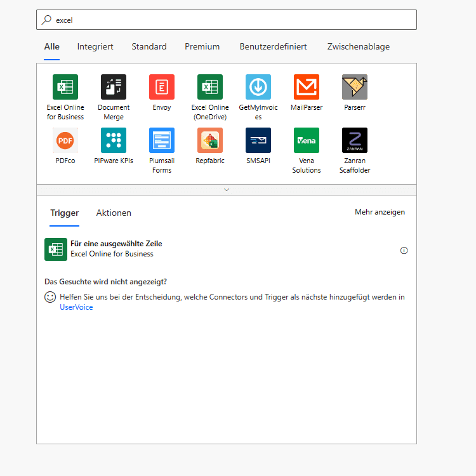Click the 'Mehr anzeigen' link
The height and width of the screenshot is (476, 476).
[380, 212]
